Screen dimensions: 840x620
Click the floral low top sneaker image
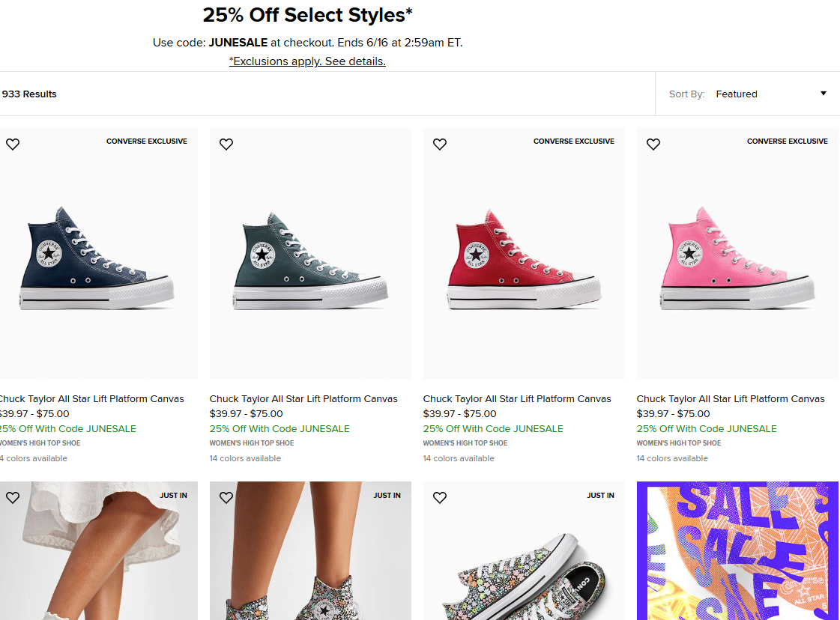click(x=524, y=569)
